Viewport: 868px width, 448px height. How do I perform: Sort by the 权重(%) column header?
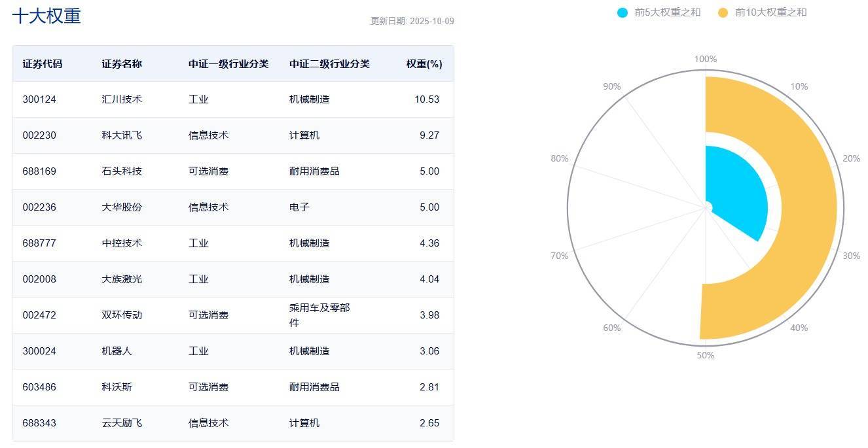[x=424, y=64]
